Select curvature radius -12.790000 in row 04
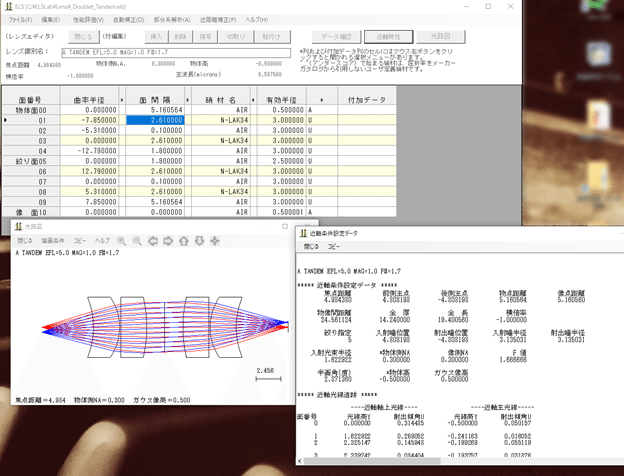This screenshot has width=624, height=476. pyautogui.click(x=89, y=151)
